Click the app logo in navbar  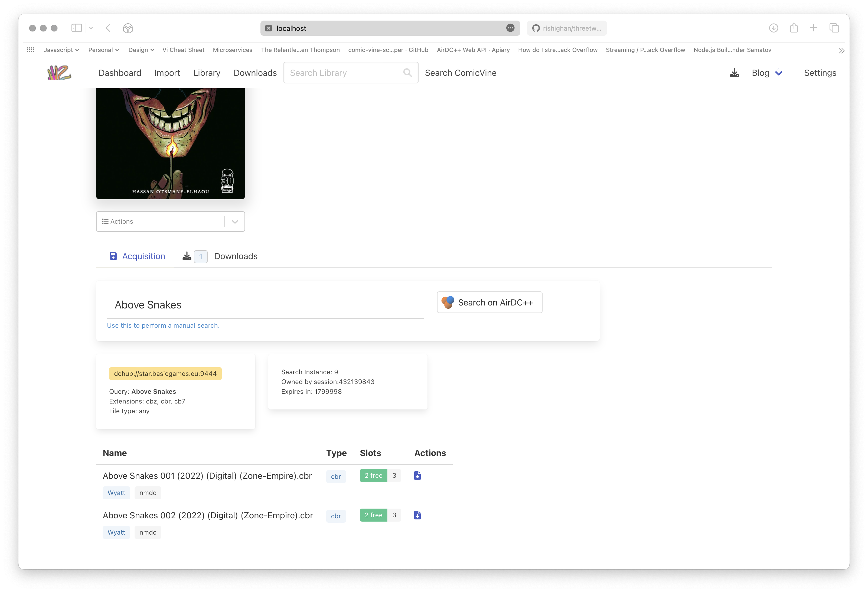coord(59,73)
